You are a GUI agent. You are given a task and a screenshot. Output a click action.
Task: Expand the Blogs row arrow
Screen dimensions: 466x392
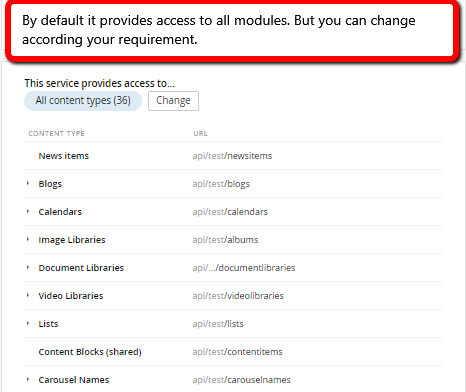pyautogui.click(x=28, y=183)
